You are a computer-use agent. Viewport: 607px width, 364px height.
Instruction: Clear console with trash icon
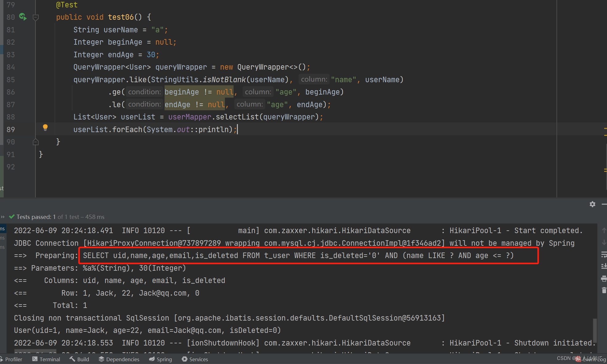click(x=604, y=290)
